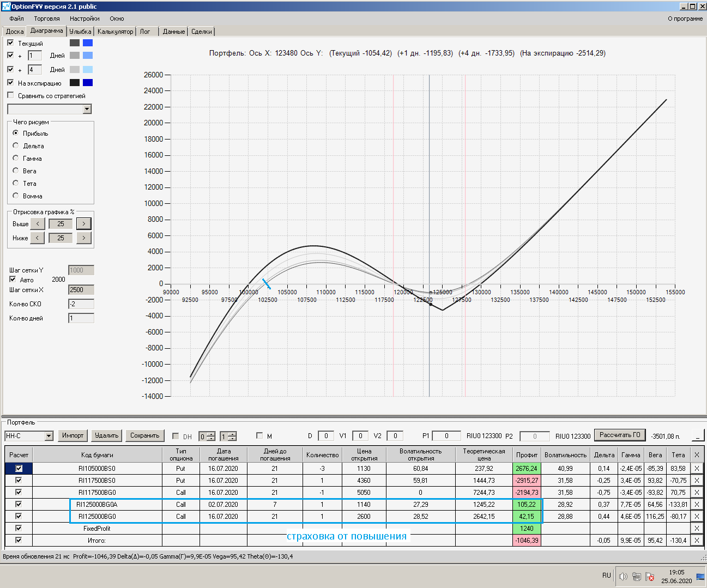Open the HH-C portfolio dropdown
Screen dimensions: 707x588
coord(49,436)
